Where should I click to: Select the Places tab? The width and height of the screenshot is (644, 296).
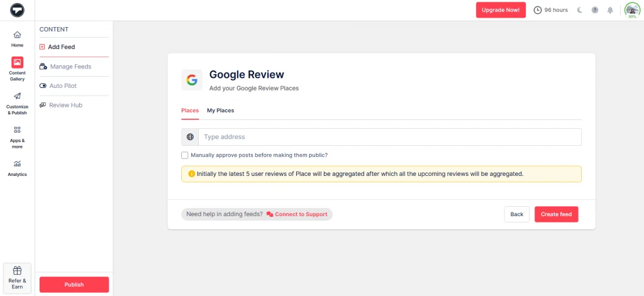pyautogui.click(x=190, y=111)
